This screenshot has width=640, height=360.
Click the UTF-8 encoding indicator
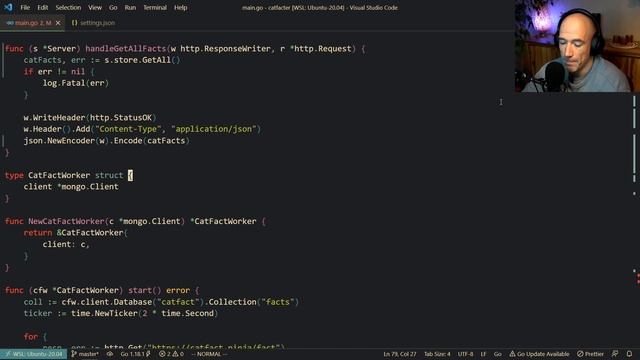[x=465, y=354]
